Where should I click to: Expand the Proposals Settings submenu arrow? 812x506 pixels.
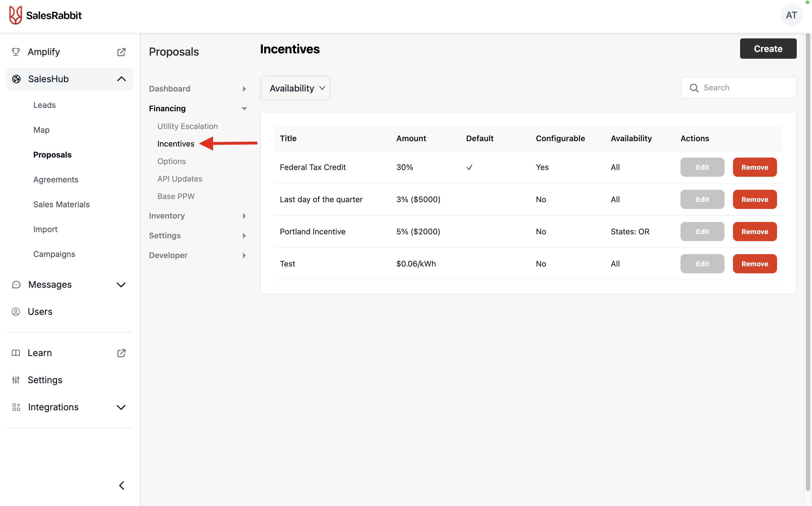coord(244,235)
